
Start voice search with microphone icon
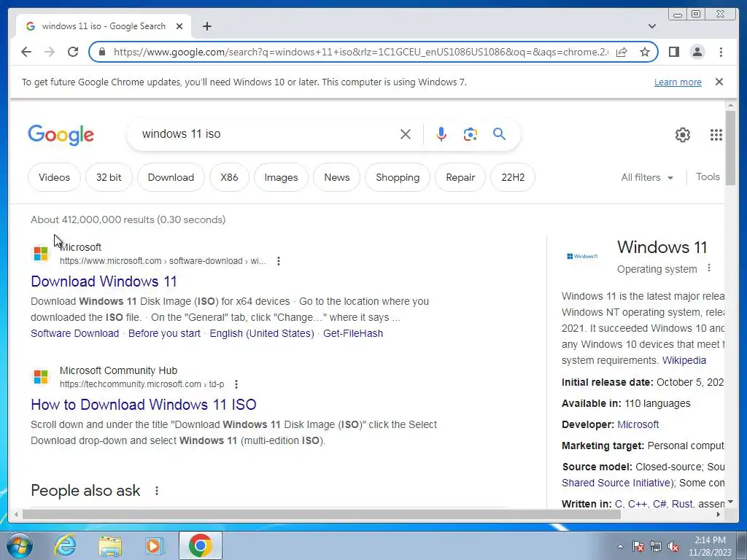441,134
